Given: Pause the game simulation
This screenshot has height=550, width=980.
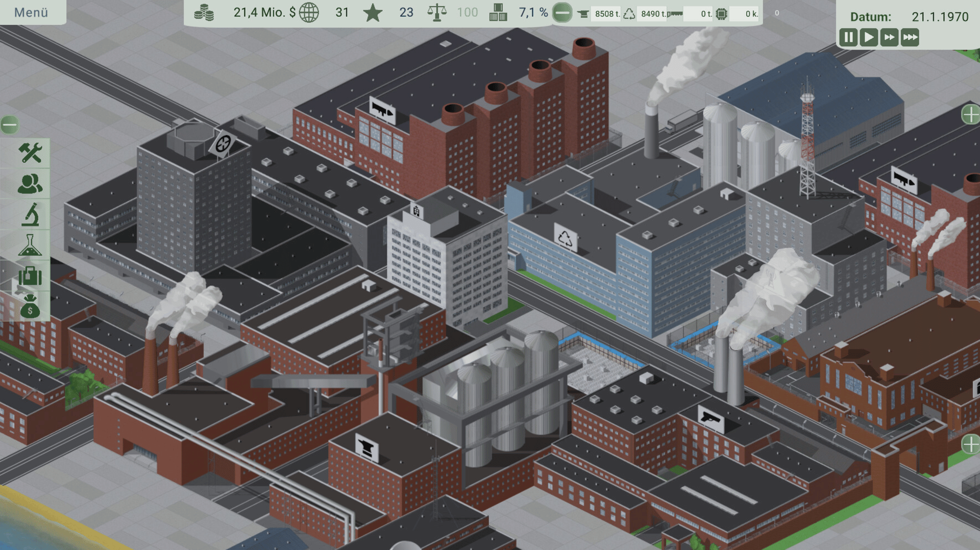Looking at the screenshot, I should point(848,37).
